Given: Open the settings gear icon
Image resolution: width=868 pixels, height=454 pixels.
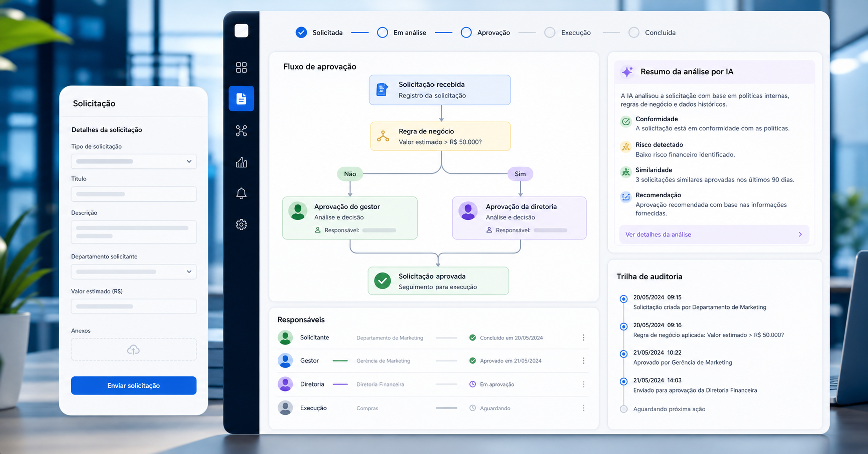Looking at the screenshot, I should coord(241,224).
